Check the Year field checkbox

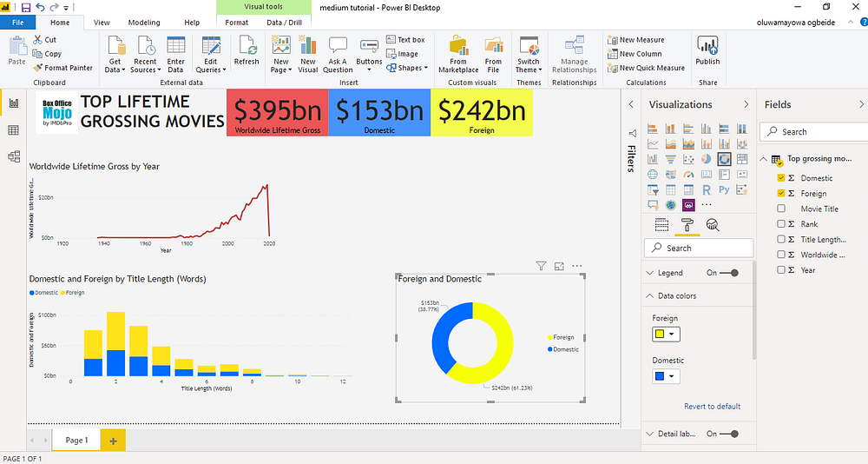(781, 270)
